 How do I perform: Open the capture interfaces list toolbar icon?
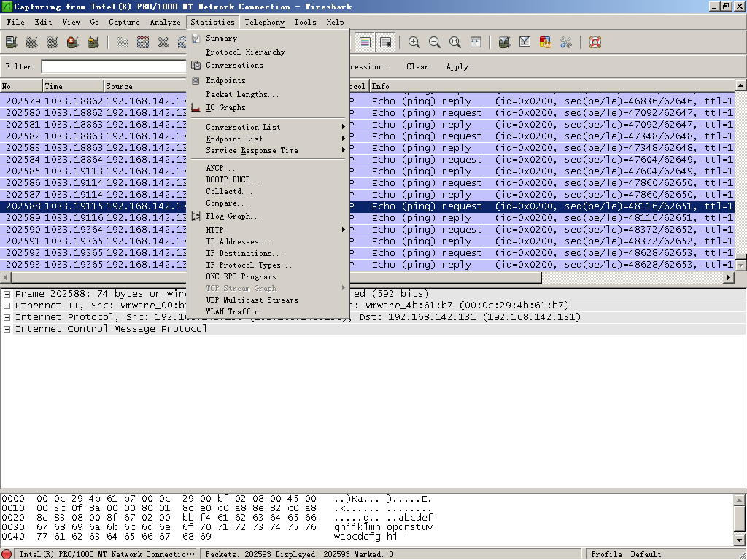12,42
